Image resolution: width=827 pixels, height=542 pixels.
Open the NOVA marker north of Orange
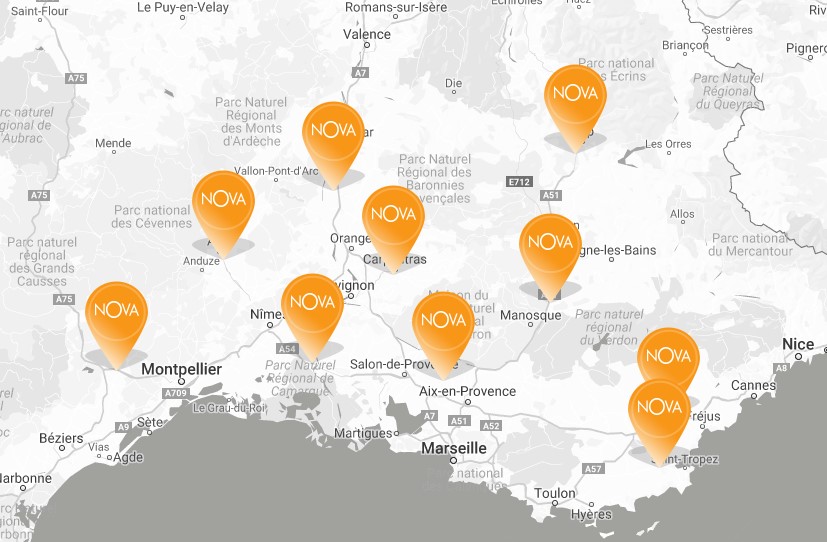[x=334, y=131]
